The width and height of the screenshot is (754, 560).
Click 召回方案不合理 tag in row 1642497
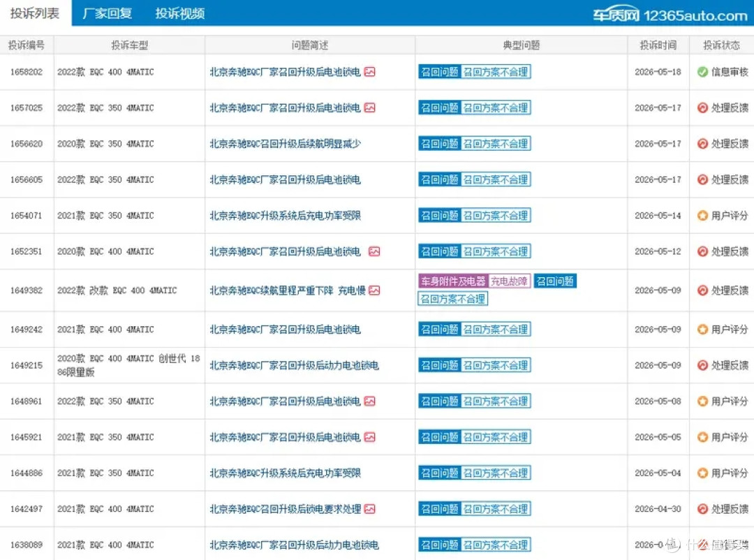[x=496, y=508]
